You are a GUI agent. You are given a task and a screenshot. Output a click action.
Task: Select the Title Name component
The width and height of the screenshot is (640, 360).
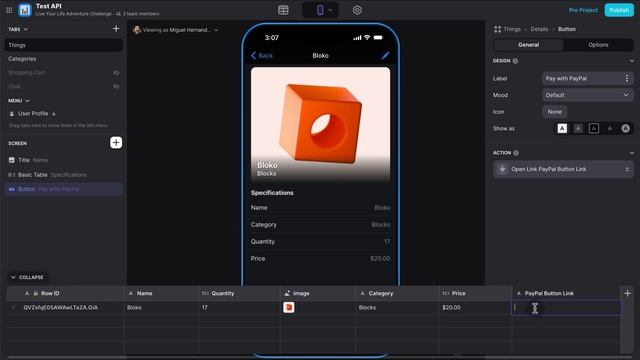(x=64, y=160)
